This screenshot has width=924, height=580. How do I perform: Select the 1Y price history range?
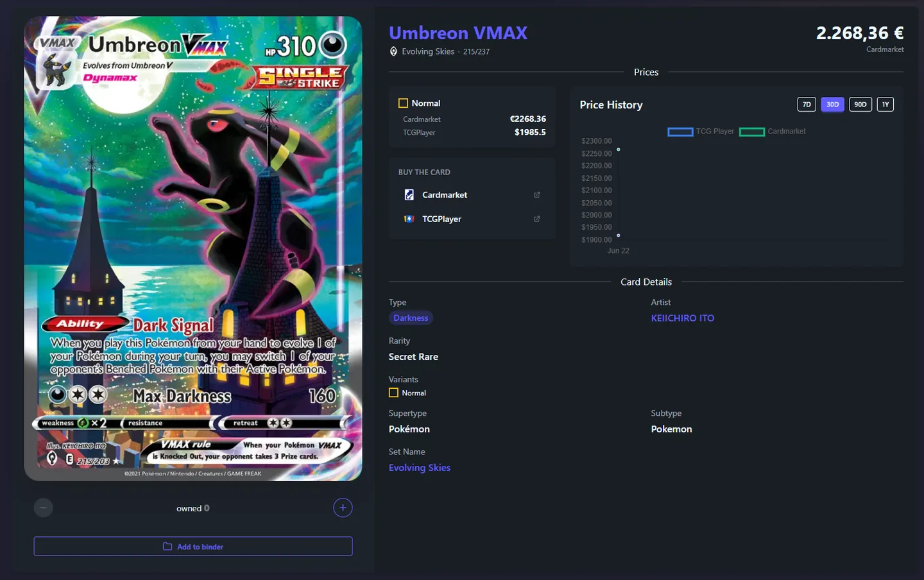coord(886,105)
